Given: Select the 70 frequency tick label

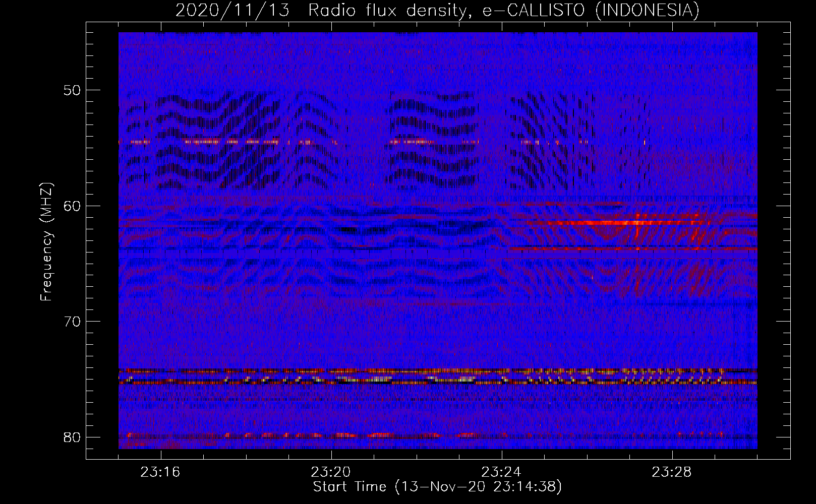Looking at the screenshot, I should (72, 321).
